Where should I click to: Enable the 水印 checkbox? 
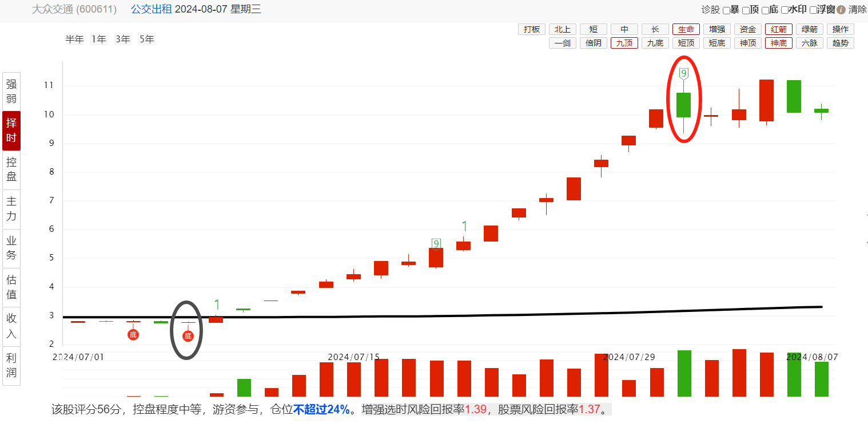[x=785, y=10]
